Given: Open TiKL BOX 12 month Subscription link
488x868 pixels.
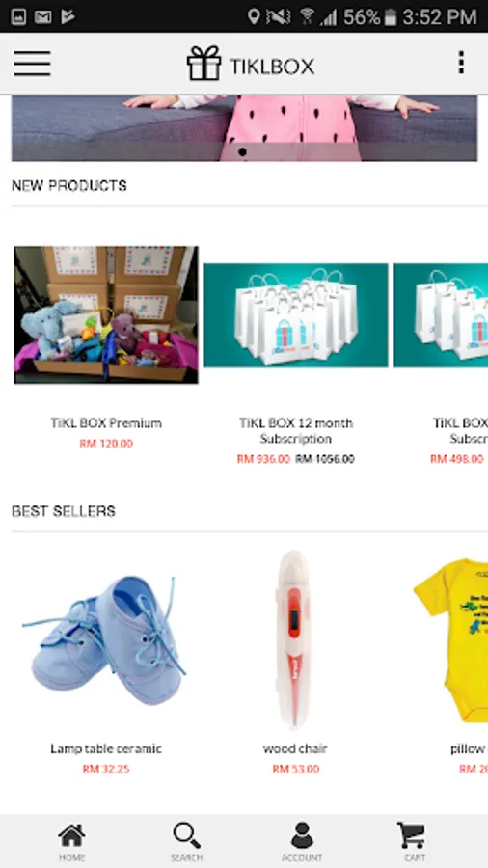Looking at the screenshot, I should coord(296,431).
